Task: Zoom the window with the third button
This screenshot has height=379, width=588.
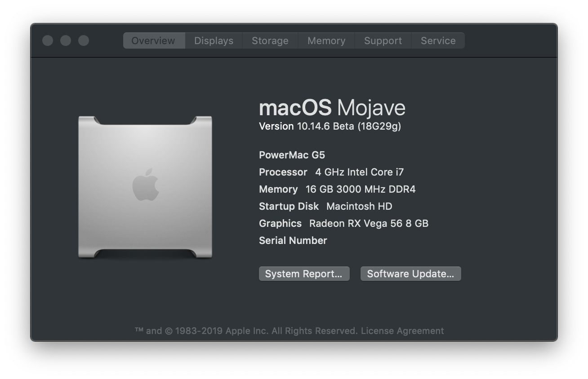Action: coord(84,41)
